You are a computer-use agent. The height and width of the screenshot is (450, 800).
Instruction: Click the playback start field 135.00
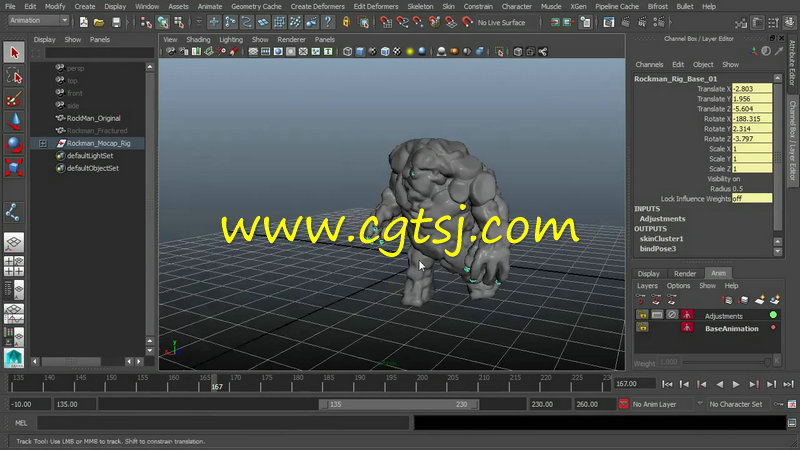(74, 404)
